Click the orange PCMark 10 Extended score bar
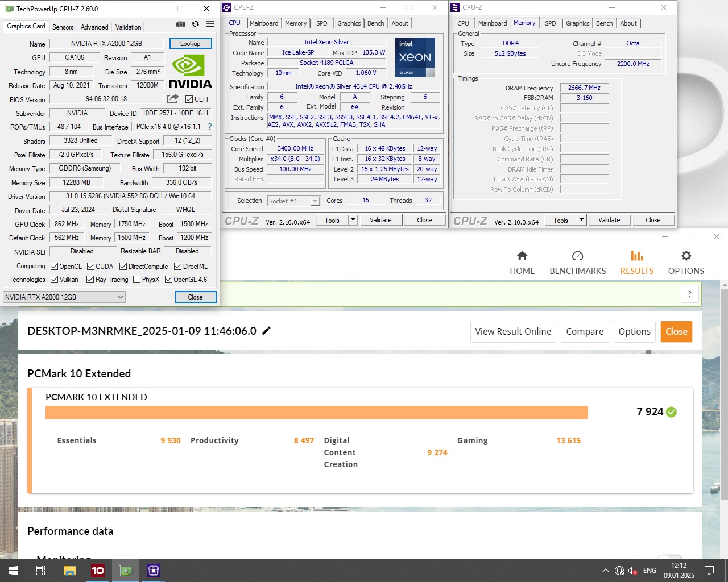728x582 pixels. [x=316, y=413]
